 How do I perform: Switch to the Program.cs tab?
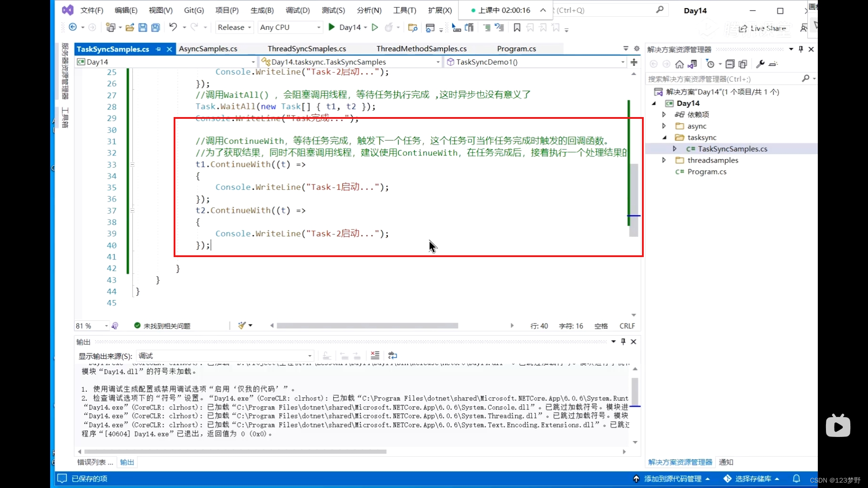click(516, 49)
